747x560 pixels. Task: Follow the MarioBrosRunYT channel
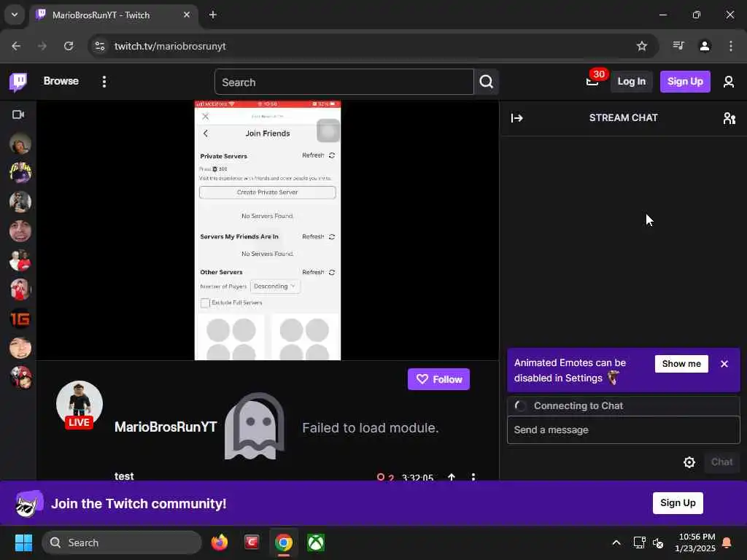point(438,379)
